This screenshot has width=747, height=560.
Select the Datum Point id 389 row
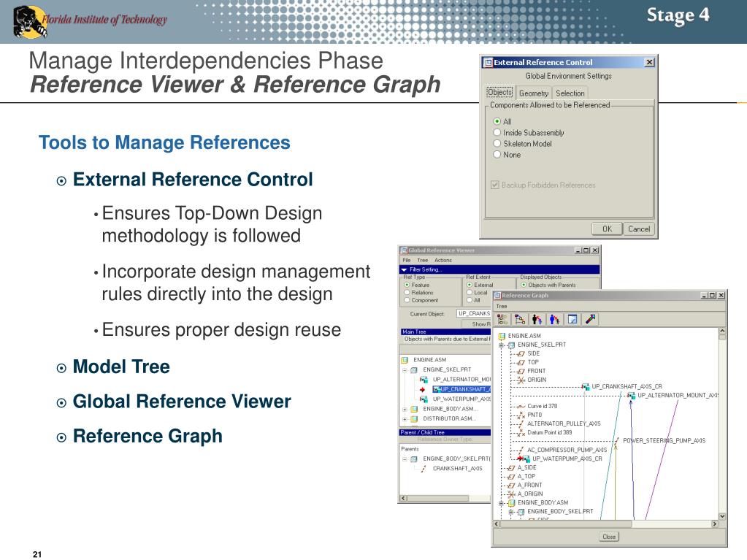(549, 432)
